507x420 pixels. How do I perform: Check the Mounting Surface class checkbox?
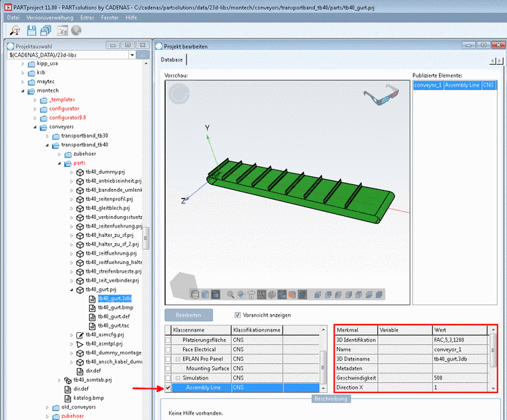click(x=168, y=368)
